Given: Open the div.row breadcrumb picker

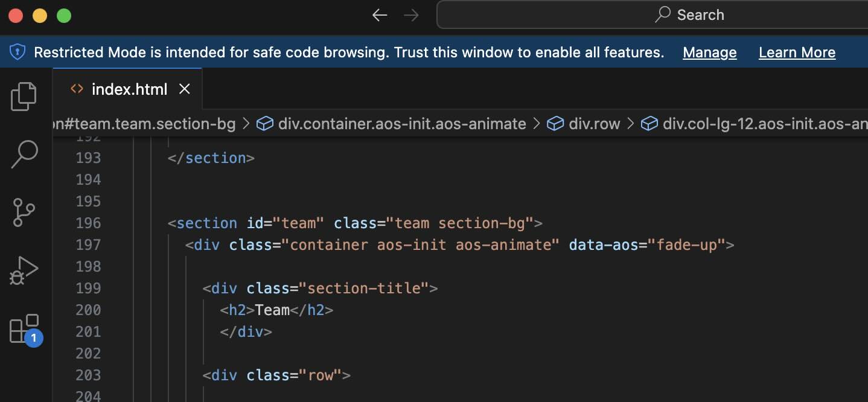Looking at the screenshot, I should [594, 124].
